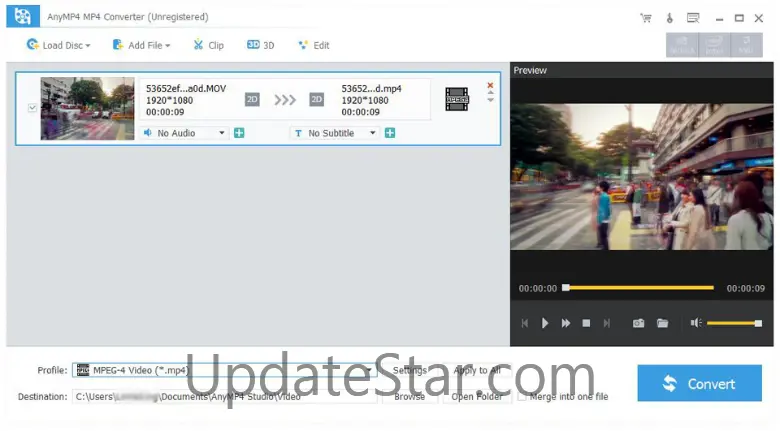780x431 pixels.
Task: Open the Edit effects tool
Action: click(313, 45)
